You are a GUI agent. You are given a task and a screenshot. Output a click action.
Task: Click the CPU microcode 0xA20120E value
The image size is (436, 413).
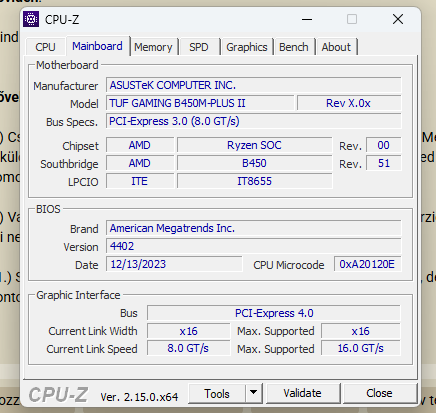click(x=368, y=264)
